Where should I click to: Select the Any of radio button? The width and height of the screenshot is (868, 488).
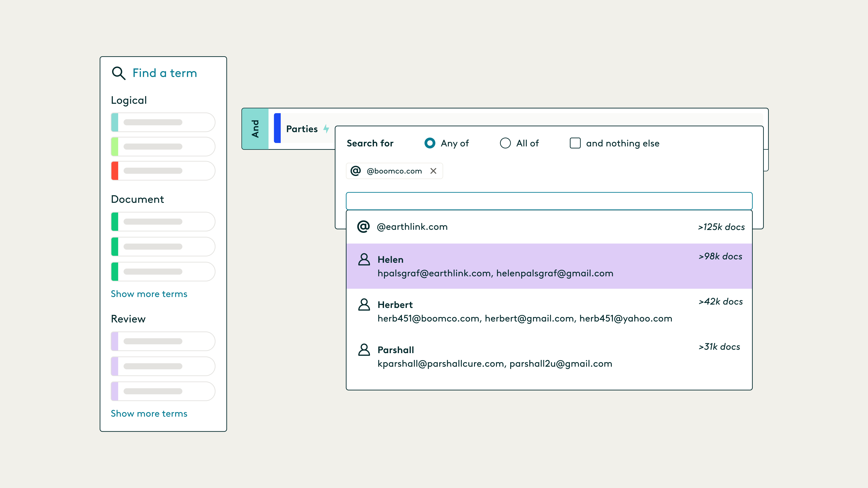430,143
